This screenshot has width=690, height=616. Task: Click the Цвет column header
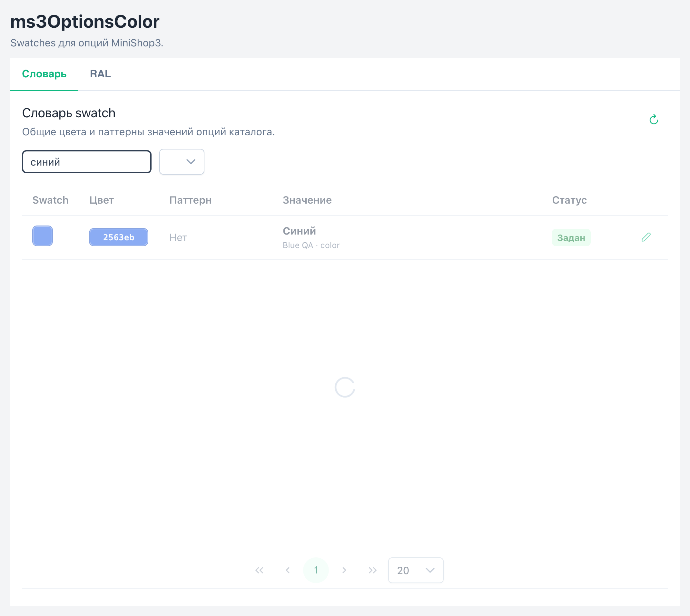[x=102, y=200]
